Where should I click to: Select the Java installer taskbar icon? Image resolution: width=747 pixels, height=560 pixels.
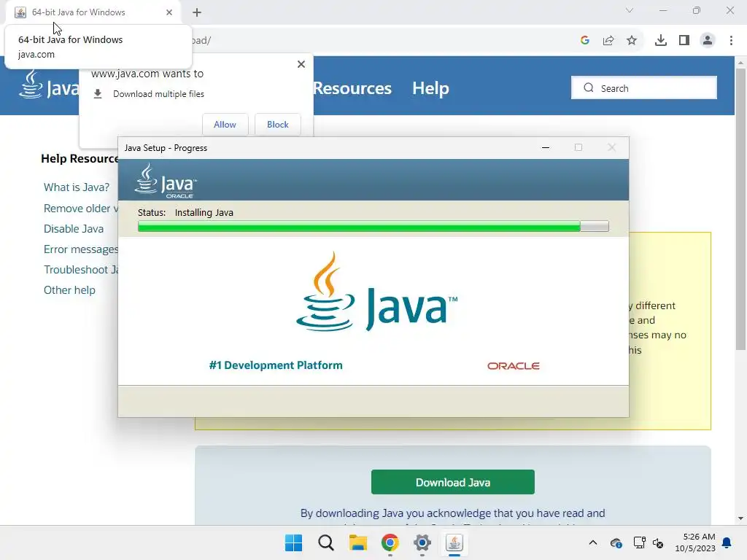coord(454,542)
